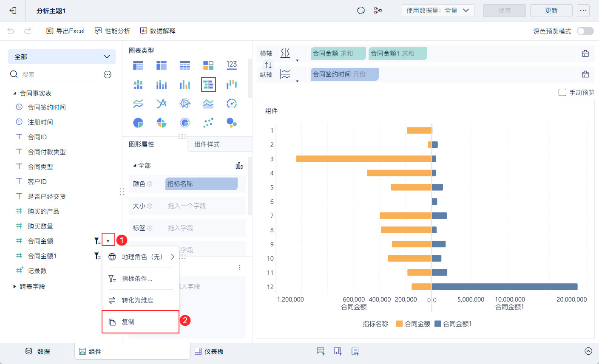599x364 pixels.
Task: Click the ellipsis icon beside field search
Action: pyautogui.click(x=108, y=75)
